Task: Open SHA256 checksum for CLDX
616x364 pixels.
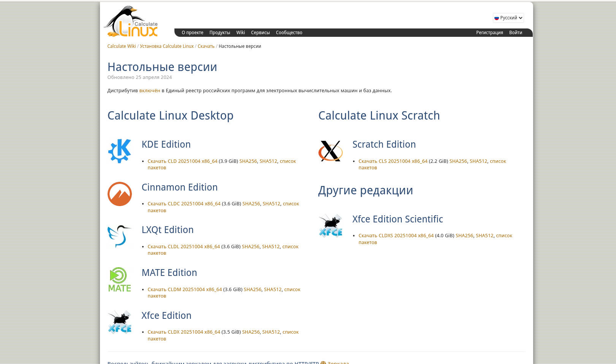Action: pos(251,332)
